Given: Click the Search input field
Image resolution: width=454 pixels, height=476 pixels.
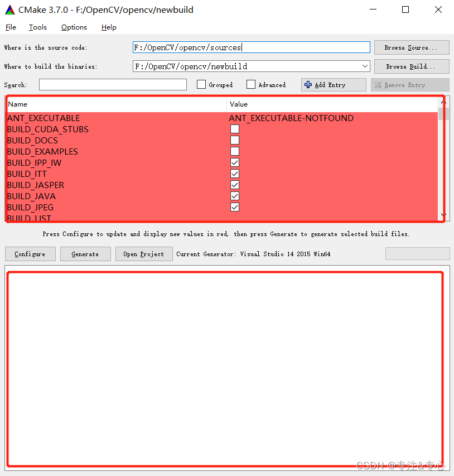Looking at the screenshot, I should click(113, 85).
